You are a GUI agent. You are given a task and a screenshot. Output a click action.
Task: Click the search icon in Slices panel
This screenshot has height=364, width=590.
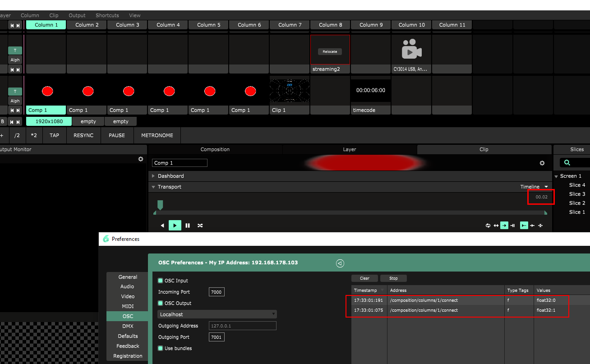coord(567,163)
